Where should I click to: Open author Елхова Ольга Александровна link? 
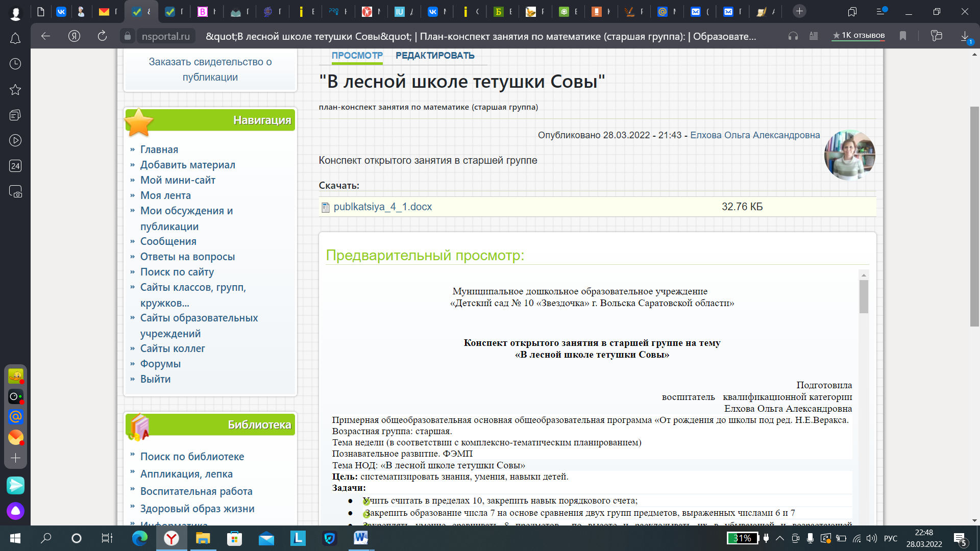(755, 135)
